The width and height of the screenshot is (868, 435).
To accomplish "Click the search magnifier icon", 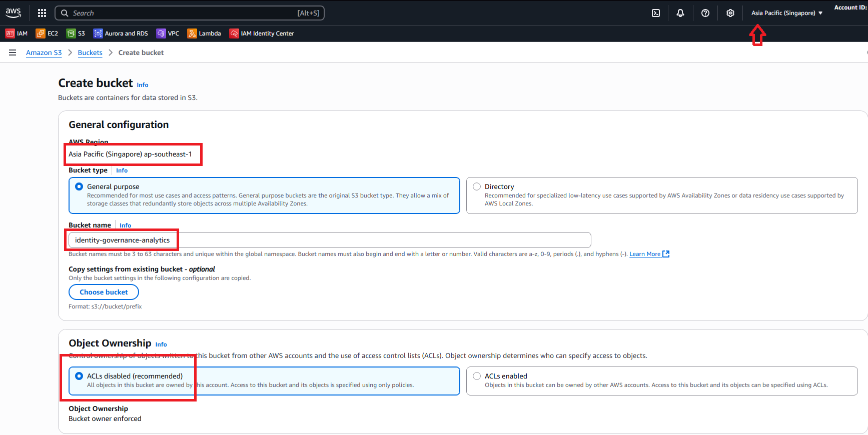I will (65, 13).
